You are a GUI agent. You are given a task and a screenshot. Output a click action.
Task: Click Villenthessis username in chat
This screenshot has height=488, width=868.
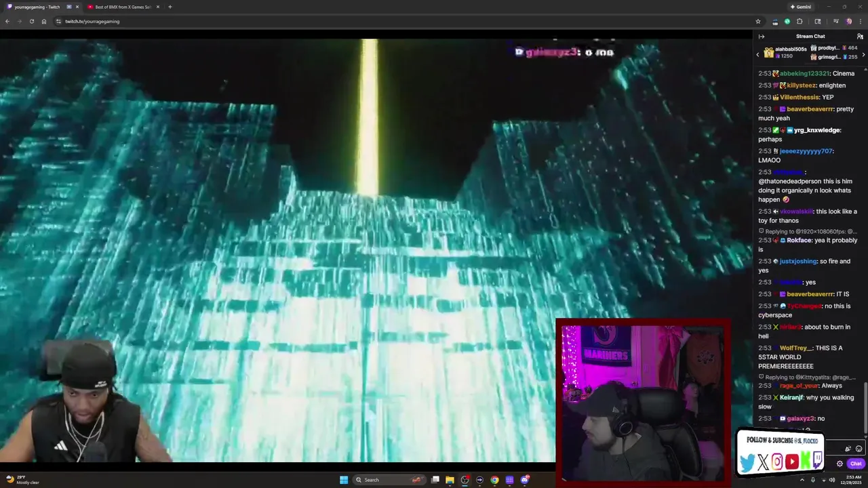point(800,97)
